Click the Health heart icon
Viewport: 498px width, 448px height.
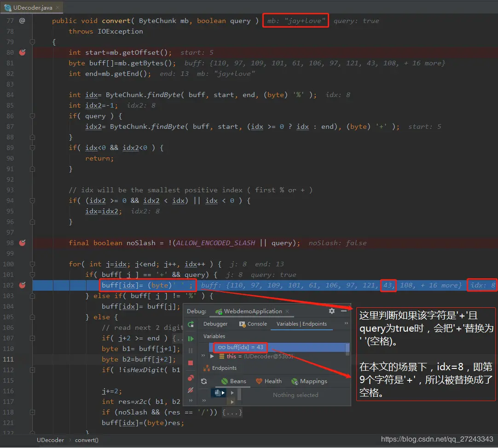click(x=259, y=381)
